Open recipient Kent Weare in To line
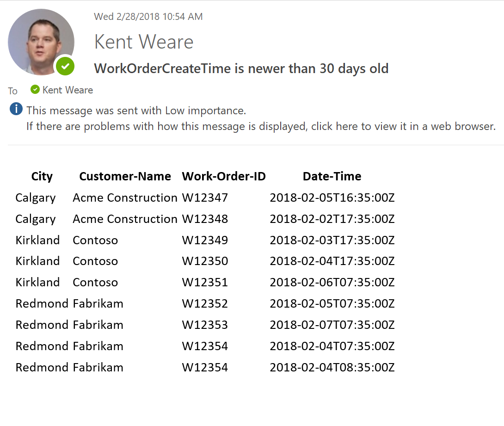The width and height of the screenshot is (504, 426). pos(68,90)
